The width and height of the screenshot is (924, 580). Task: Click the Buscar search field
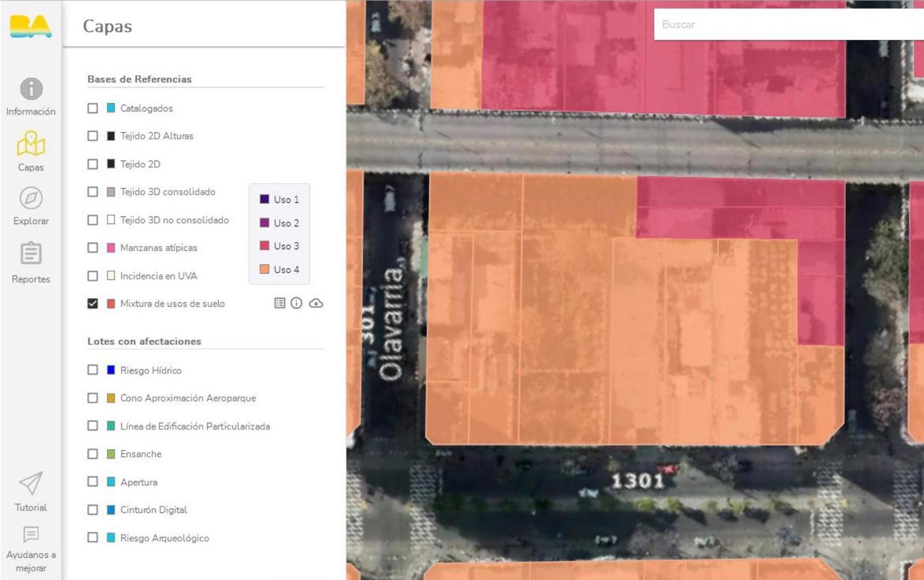[787, 25]
